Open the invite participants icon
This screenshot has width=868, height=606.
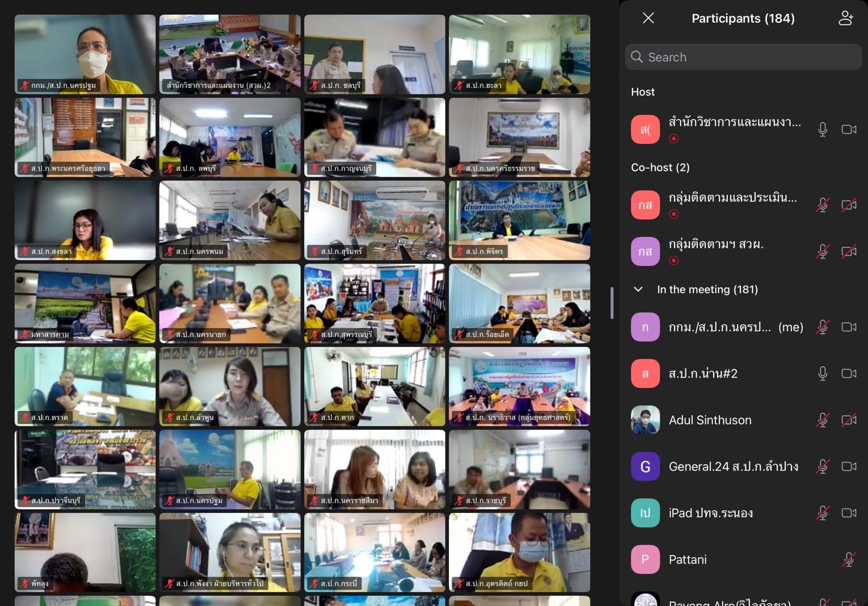point(846,18)
